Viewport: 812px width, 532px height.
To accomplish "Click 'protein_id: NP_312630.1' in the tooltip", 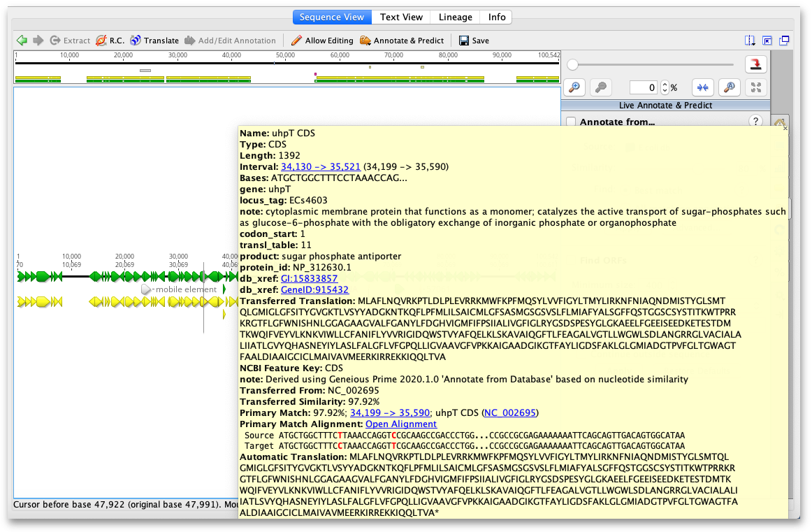I will pyautogui.click(x=296, y=268).
